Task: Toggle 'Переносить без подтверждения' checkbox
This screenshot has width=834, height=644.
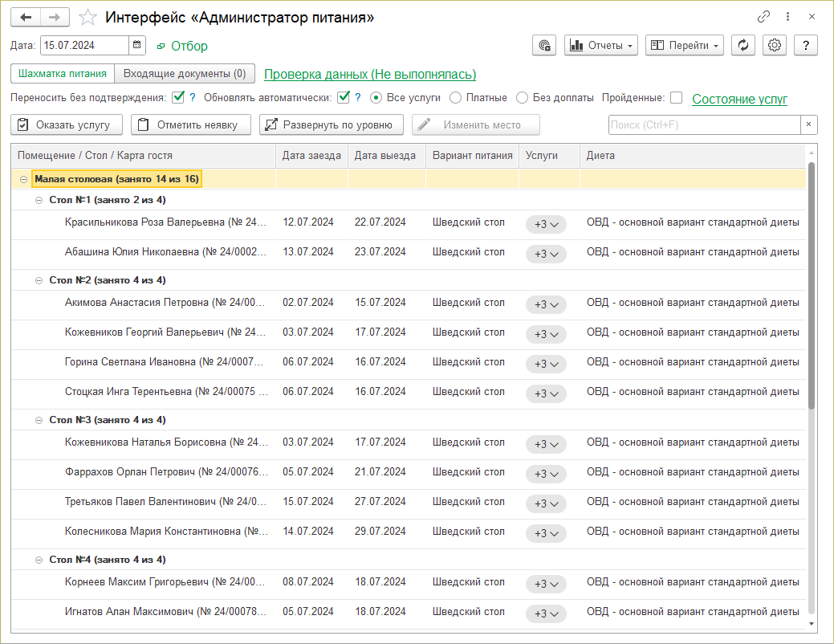Action: point(178,98)
